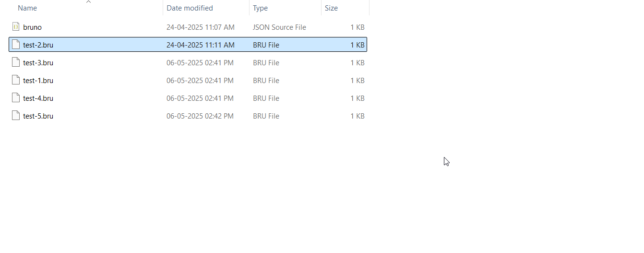The width and height of the screenshot is (644, 253).
Task: Select the test-4.bru file name
Action: [x=38, y=98]
